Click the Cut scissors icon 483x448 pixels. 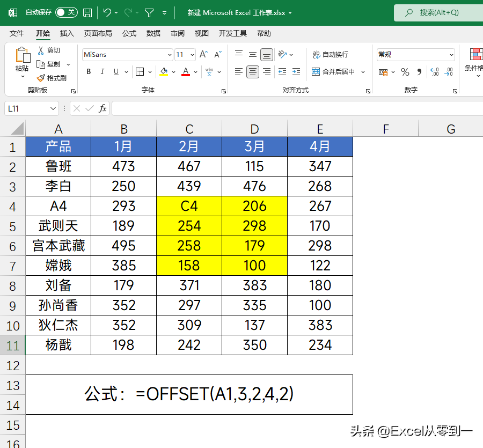(x=41, y=50)
